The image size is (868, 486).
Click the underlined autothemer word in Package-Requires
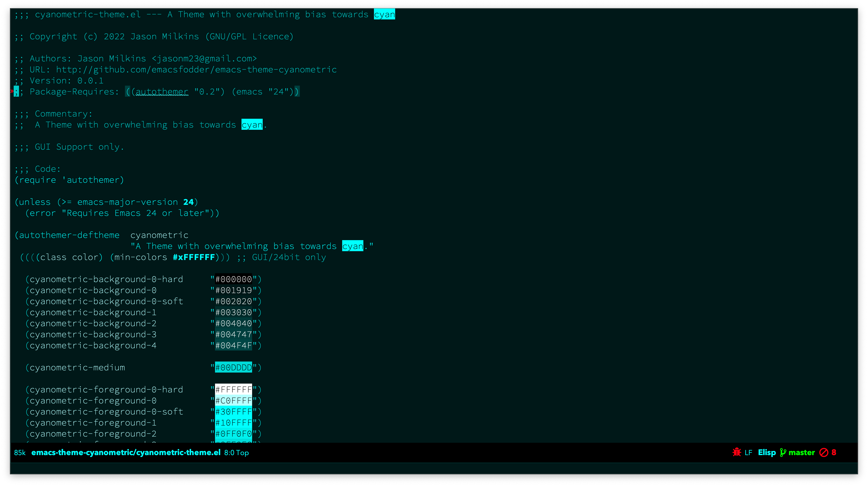(162, 92)
